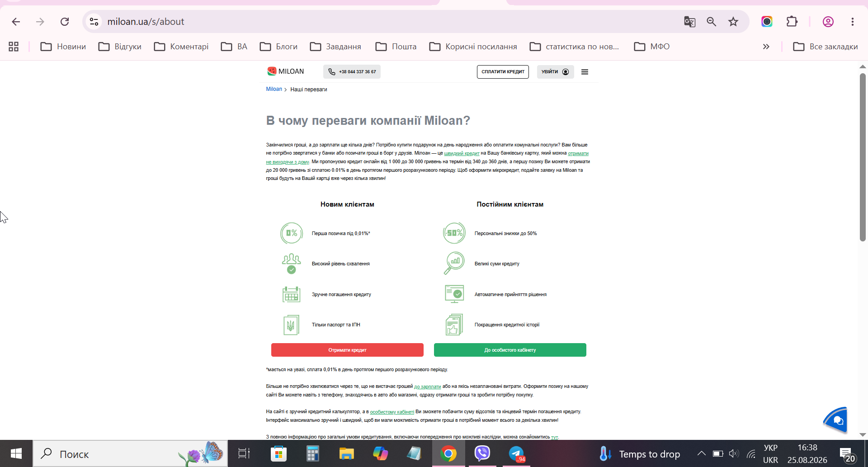The height and width of the screenshot is (467, 868).
Task: Open the hamburger menu on Miloan header
Action: click(x=585, y=72)
